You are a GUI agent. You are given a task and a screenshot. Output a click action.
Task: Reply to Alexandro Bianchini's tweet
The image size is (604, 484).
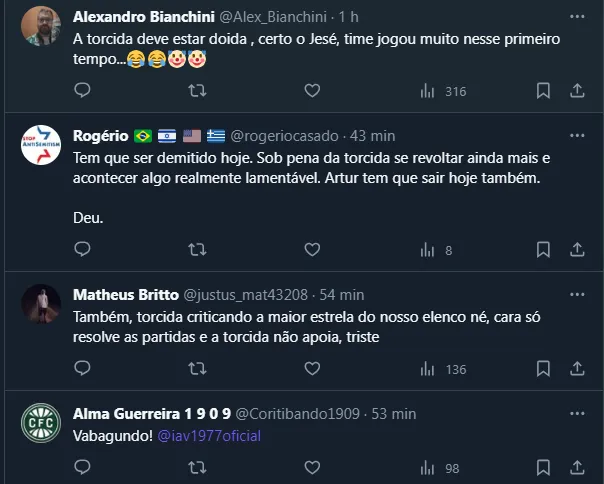point(83,91)
